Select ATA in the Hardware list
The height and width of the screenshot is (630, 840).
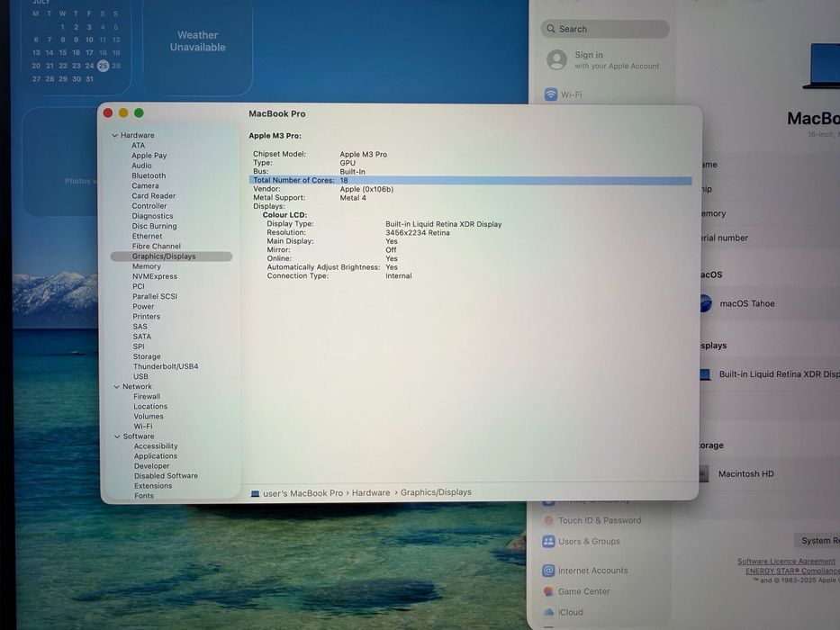pos(139,145)
